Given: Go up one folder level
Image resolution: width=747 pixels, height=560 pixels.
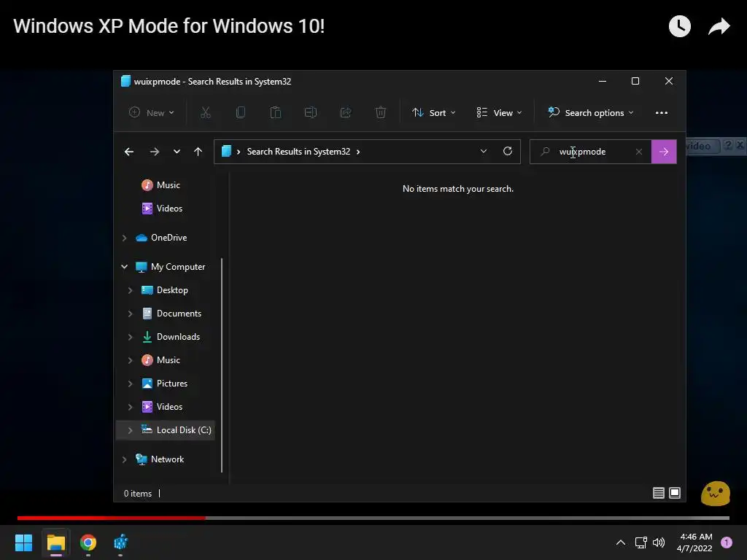Looking at the screenshot, I should pyautogui.click(x=198, y=152).
